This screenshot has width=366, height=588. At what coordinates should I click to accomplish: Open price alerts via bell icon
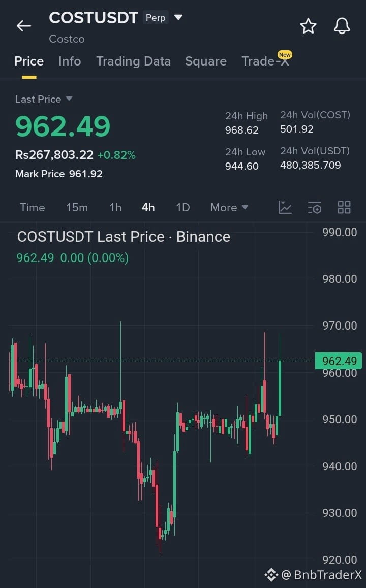342,26
